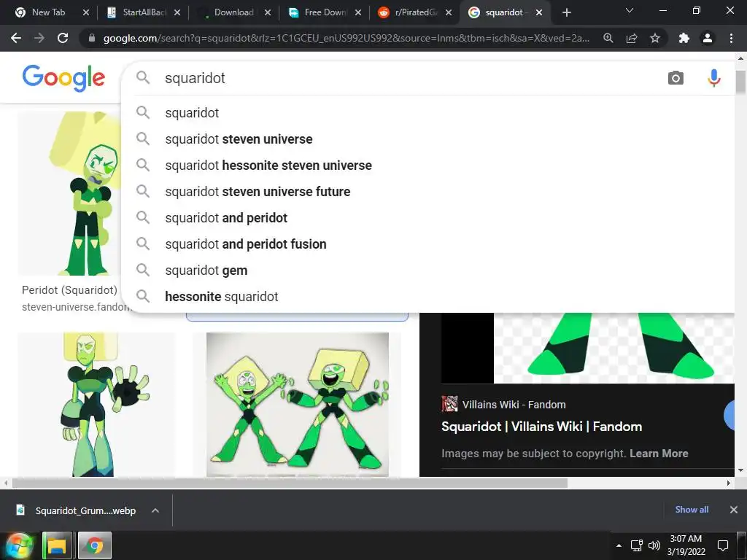747x560 pixels.
Task: Show hidden system tray icons
Action: pyautogui.click(x=619, y=545)
